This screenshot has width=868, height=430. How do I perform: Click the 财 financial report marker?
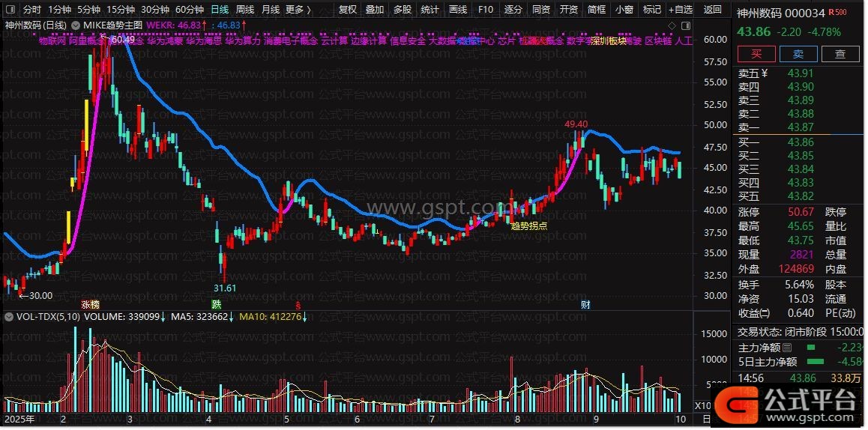pos(585,305)
